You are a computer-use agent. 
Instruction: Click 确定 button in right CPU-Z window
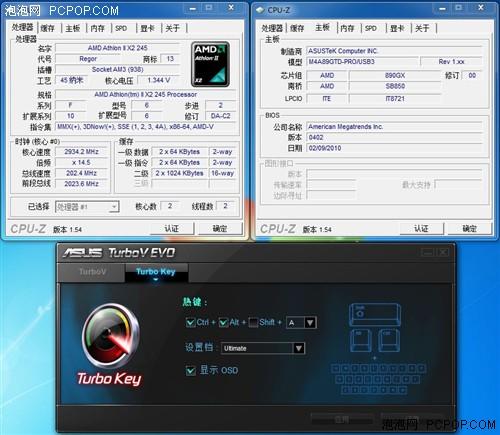point(469,229)
